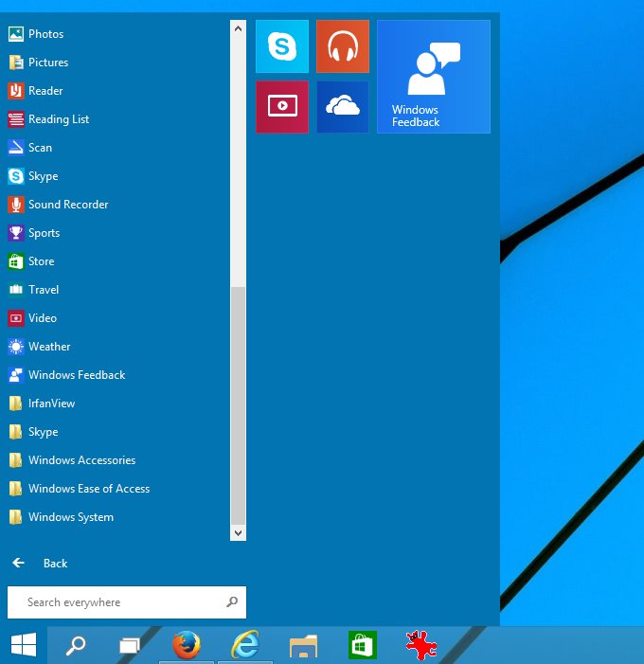The image size is (644, 664).
Task: Select the "Reading List" text label
Action: click(59, 119)
